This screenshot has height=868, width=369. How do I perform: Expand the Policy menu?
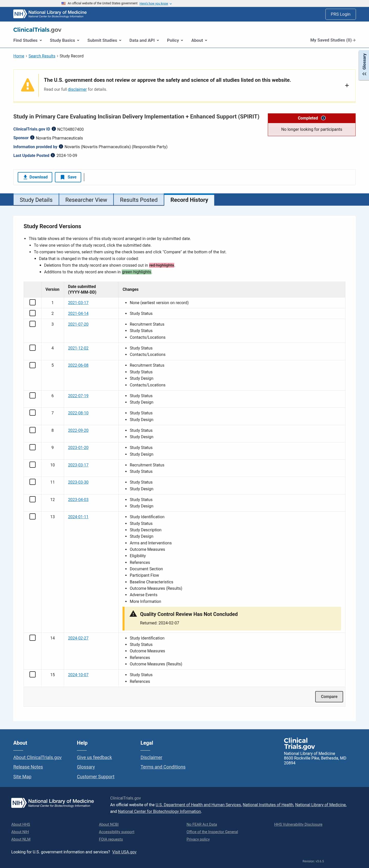click(x=175, y=40)
